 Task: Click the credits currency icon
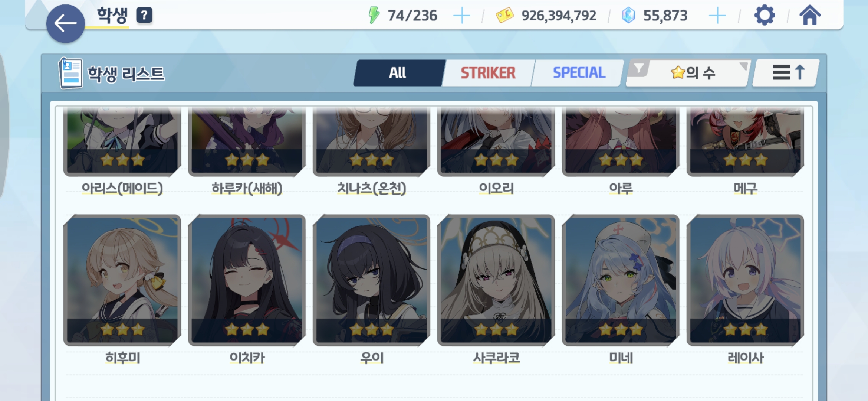pos(504,16)
